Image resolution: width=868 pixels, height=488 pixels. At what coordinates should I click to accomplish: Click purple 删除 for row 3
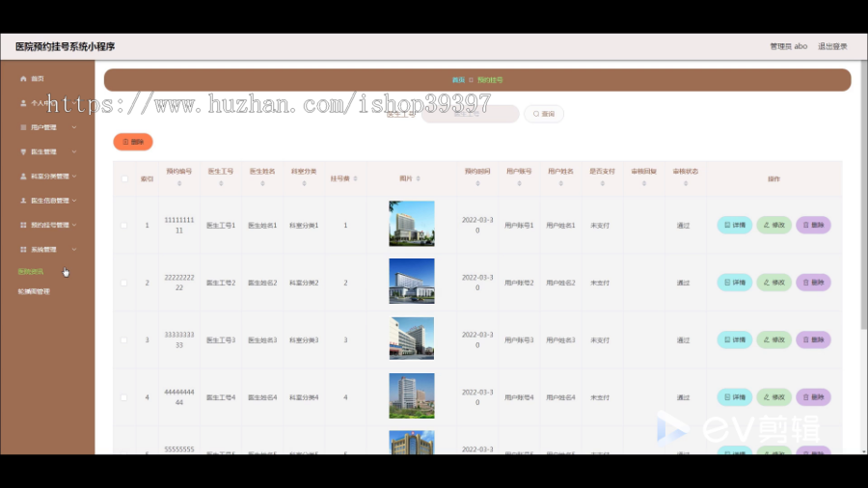tap(813, 339)
